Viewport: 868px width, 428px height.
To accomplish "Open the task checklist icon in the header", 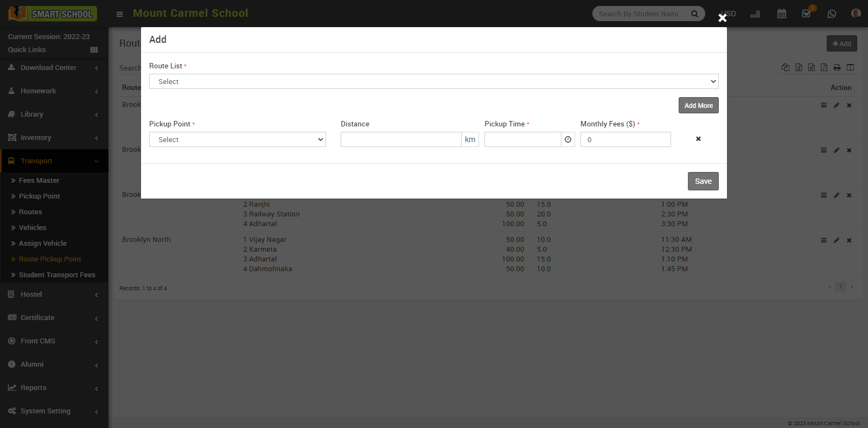I will point(807,14).
